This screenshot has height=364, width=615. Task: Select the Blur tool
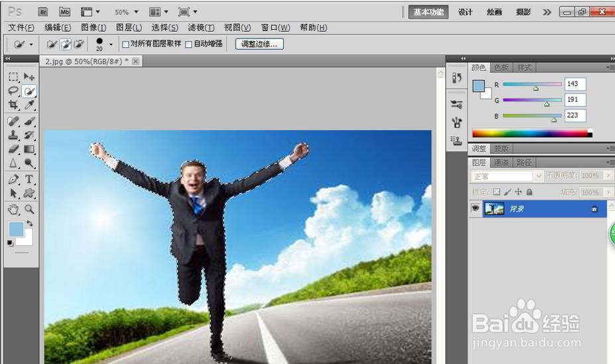pos(13,162)
